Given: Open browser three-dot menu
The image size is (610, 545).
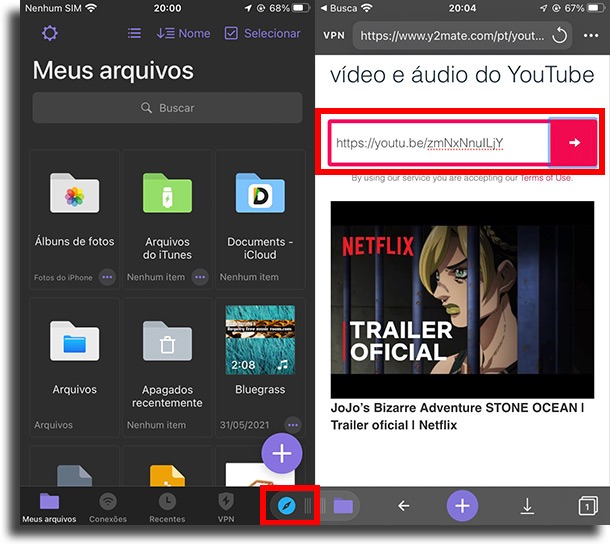Looking at the screenshot, I should pyautogui.click(x=591, y=36).
